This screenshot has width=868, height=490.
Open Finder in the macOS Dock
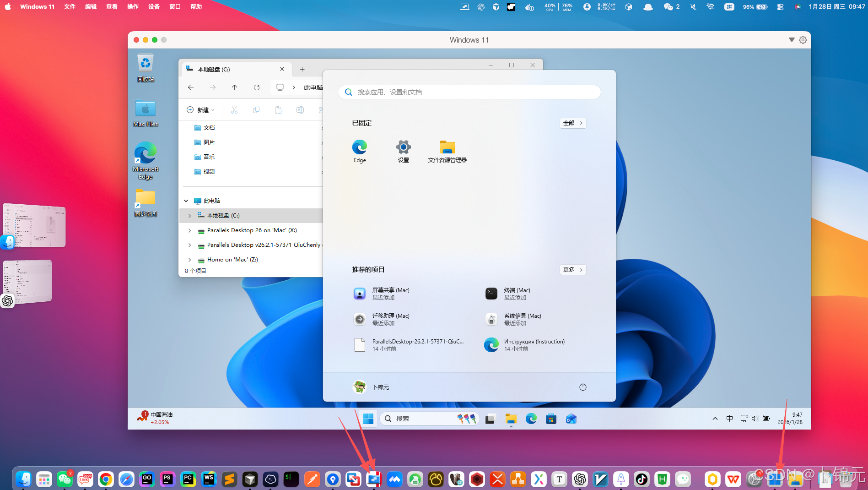pyautogui.click(x=23, y=479)
